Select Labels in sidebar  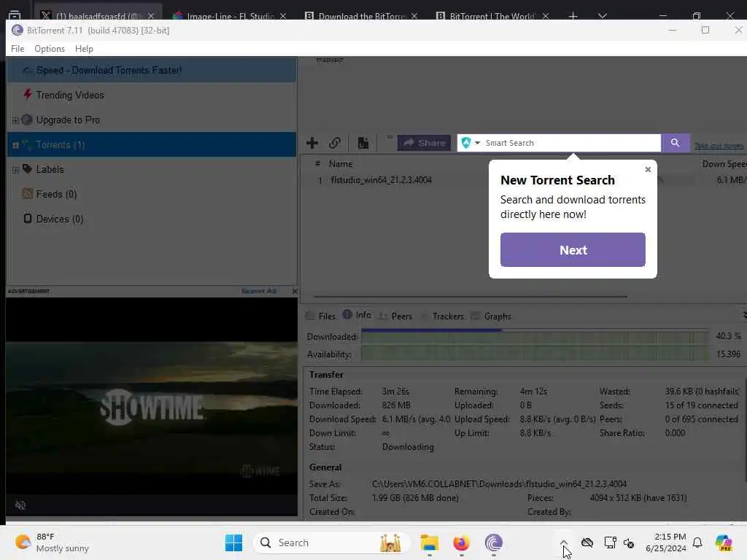click(50, 169)
